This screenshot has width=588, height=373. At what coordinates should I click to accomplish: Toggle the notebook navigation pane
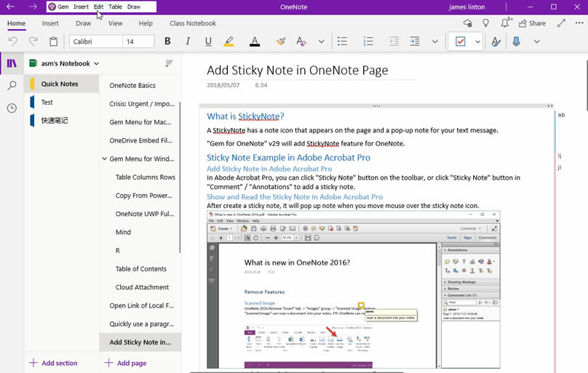click(x=12, y=63)
